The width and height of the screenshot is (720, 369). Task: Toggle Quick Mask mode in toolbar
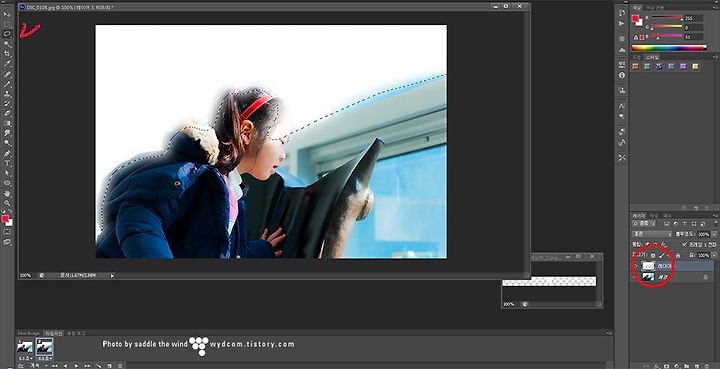pos(7,232)
